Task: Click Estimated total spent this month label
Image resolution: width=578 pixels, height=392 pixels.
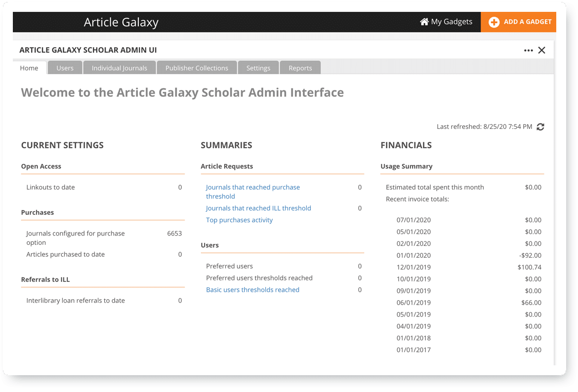Action: coord(435,187)
